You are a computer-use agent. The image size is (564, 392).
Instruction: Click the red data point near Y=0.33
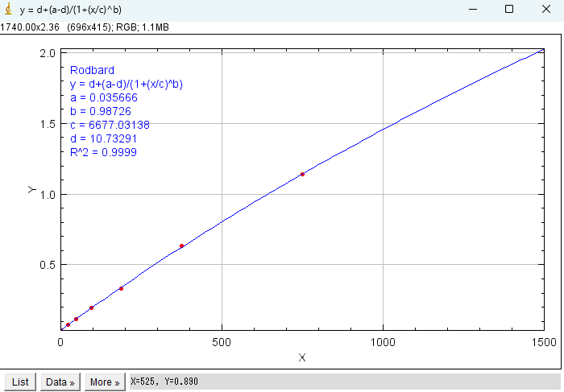(x=121, y=288)
